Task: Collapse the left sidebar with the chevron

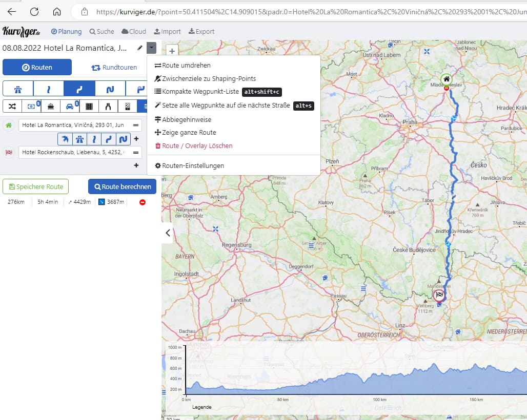Action: pos(168,233)
